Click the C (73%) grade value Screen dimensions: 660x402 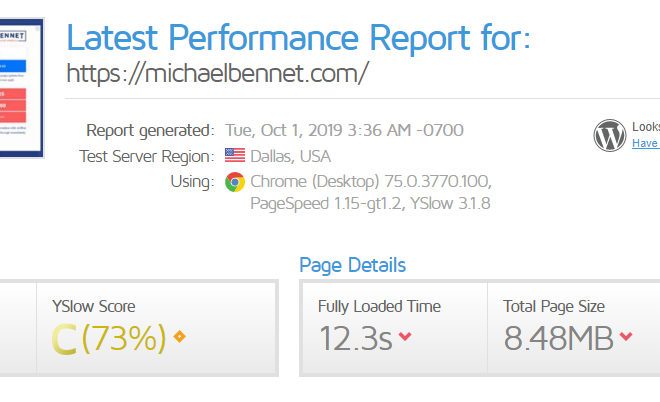(x=109, y=338)
